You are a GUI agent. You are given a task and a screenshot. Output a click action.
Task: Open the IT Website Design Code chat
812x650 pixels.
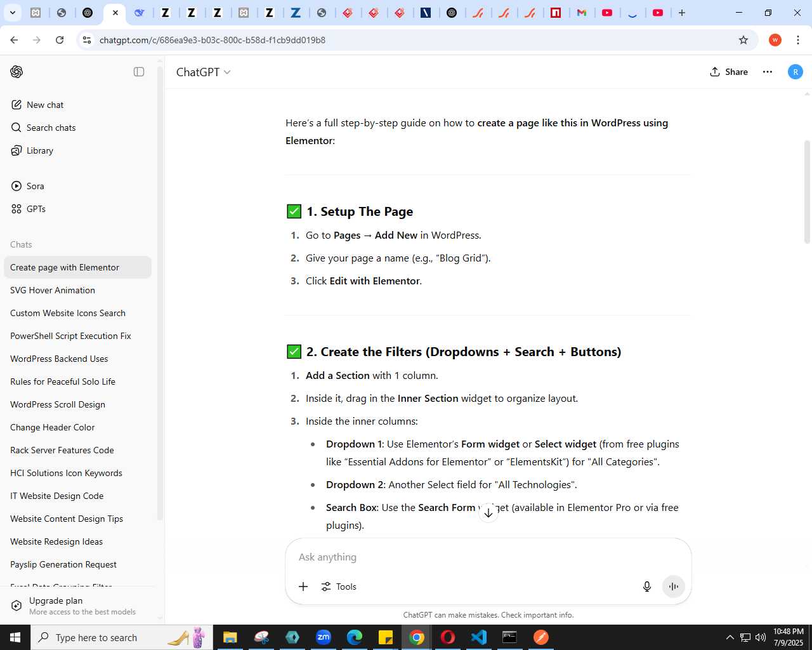[77, 496]
